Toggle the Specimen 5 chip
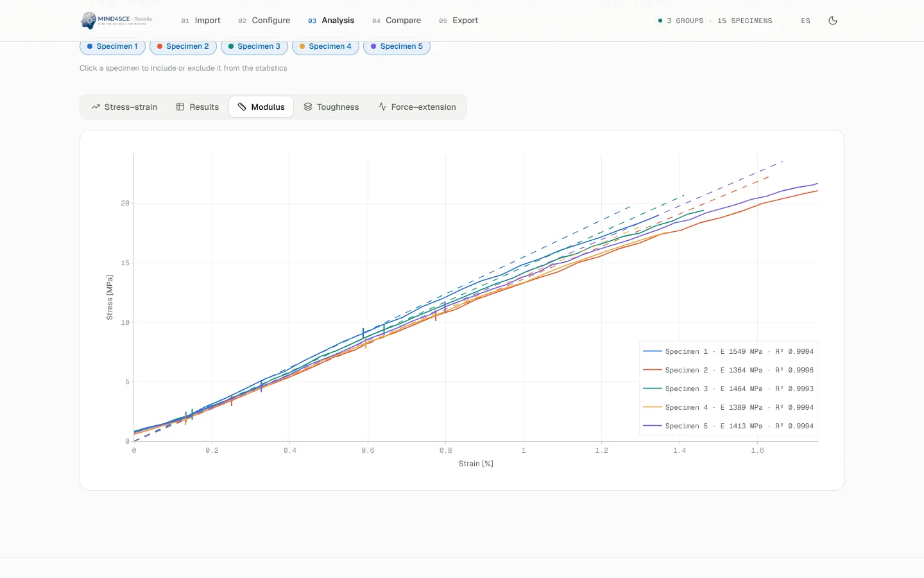This screenshot has height=578, width=924. click(x=397, y=46)
